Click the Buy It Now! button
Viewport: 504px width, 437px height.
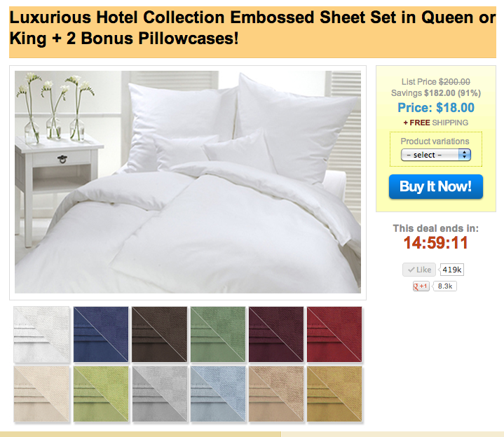coord(436,186)
